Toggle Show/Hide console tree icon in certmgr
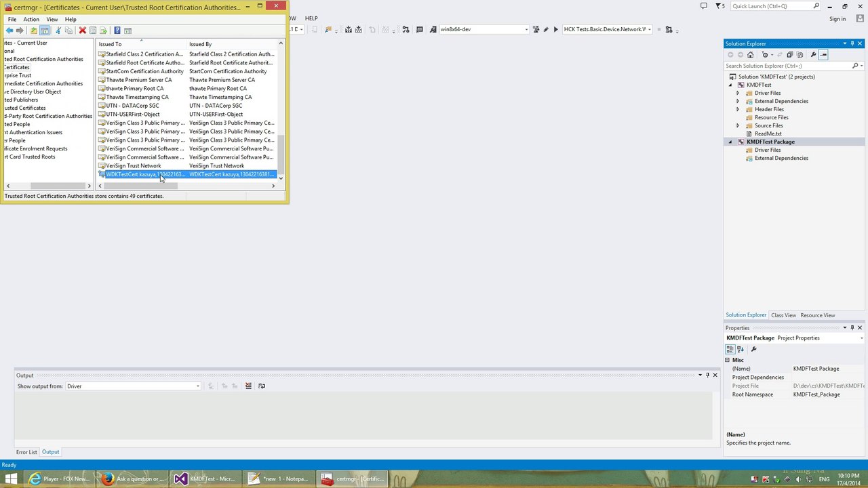This screenshot has width=868, height=488. coord(45,30)
